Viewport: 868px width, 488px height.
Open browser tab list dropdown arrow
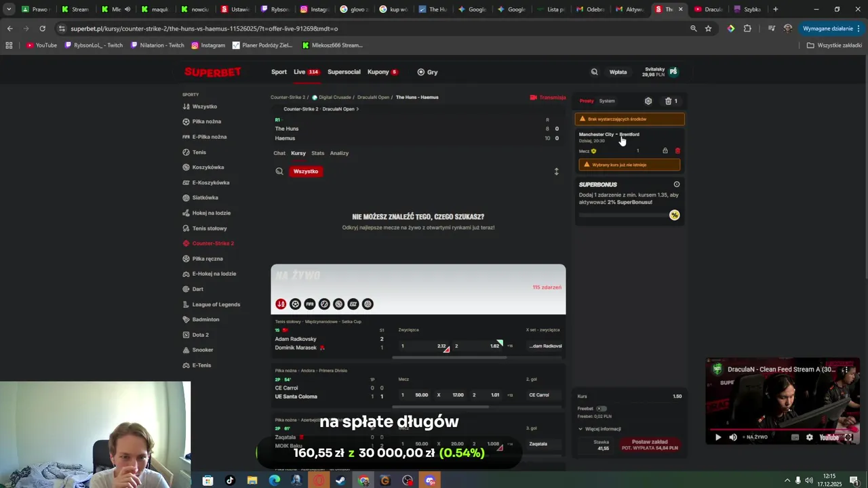[x=9, y=9]
